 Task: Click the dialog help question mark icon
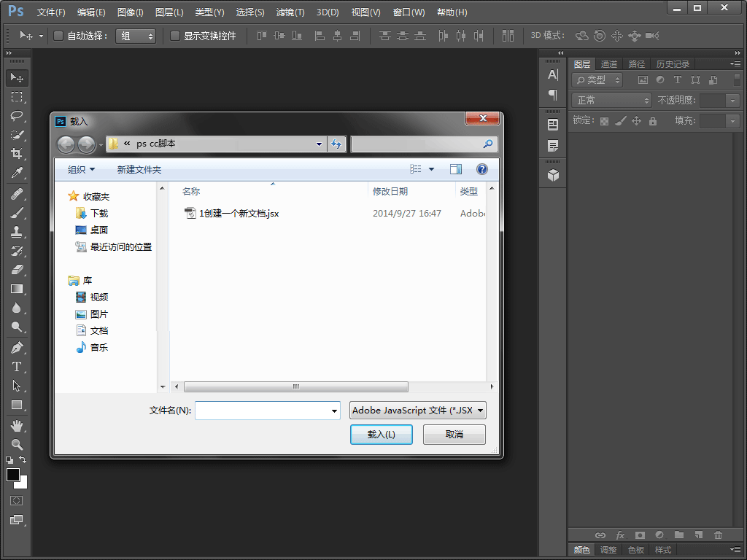pyautogui.click(x=481, y=169)
